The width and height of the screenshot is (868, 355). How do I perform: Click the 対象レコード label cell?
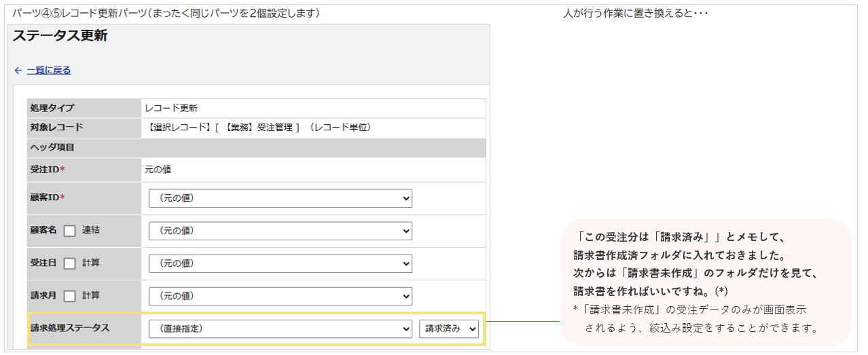pyautogui.click(x=85, y=128)
